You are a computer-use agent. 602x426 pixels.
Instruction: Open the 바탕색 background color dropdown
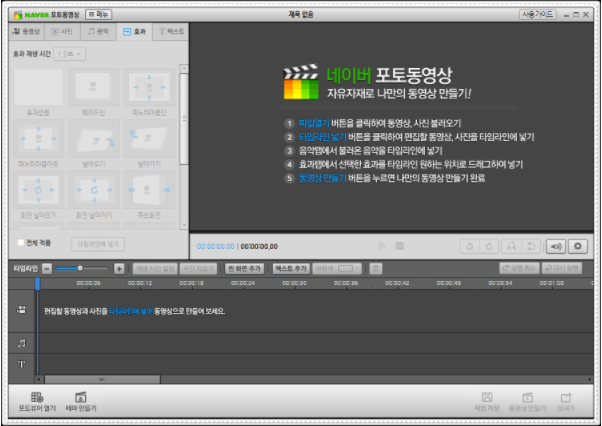tap(337, 269)
